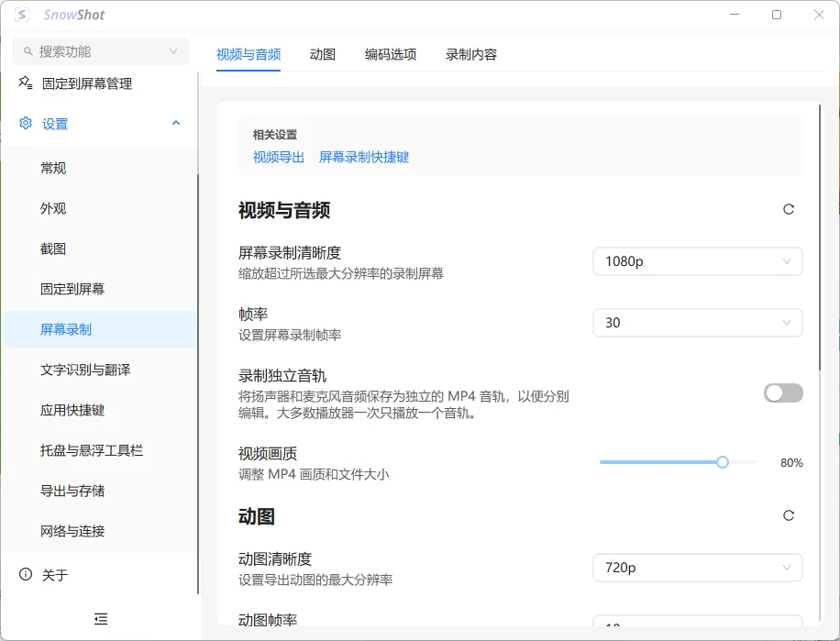This screenshot has width=840, height=641.
Task: Click the pin-to-screen management icon
Action: tap(25, 83)
